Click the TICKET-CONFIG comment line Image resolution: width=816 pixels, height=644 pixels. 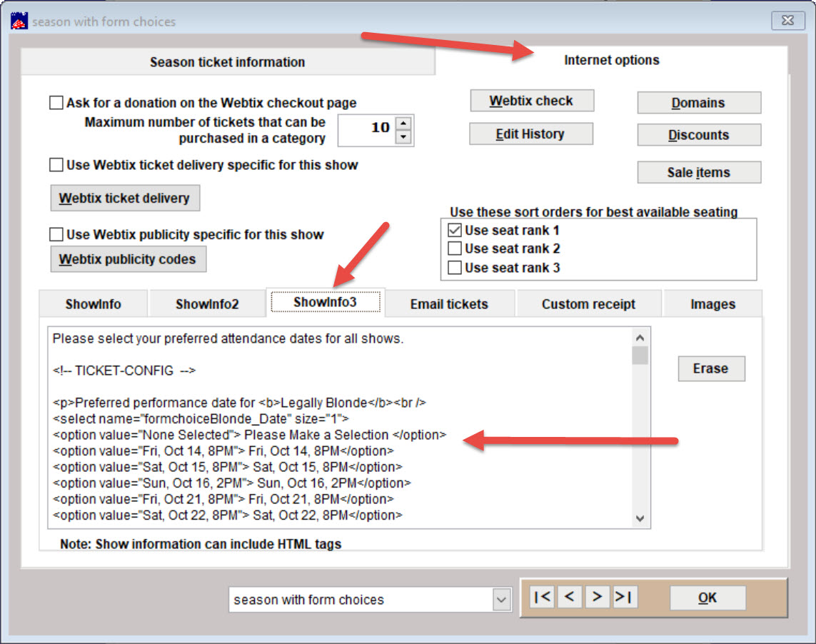click(x=124, y=371)
